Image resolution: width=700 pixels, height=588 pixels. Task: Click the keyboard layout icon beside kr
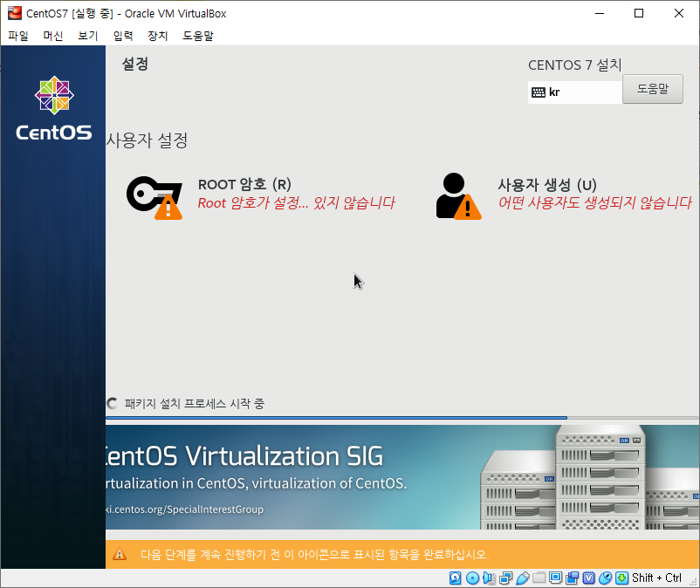pos(539,92)
